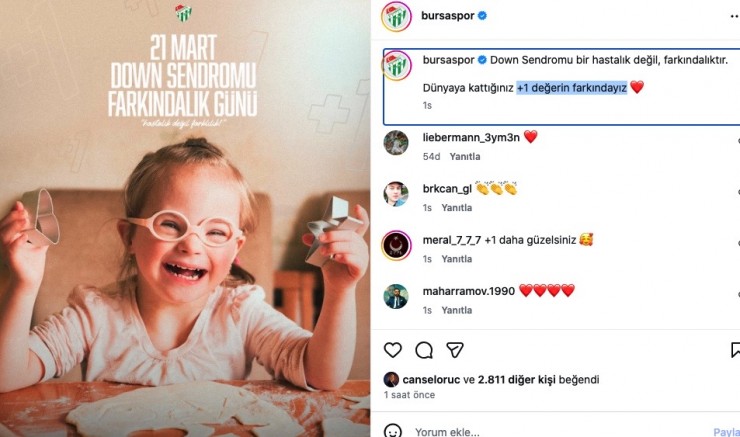Image resolution: width=740 pixels, height=437 pixels.
Task: Click the Bursaspor avatar in post header
Action: click(x=396, y=17)
